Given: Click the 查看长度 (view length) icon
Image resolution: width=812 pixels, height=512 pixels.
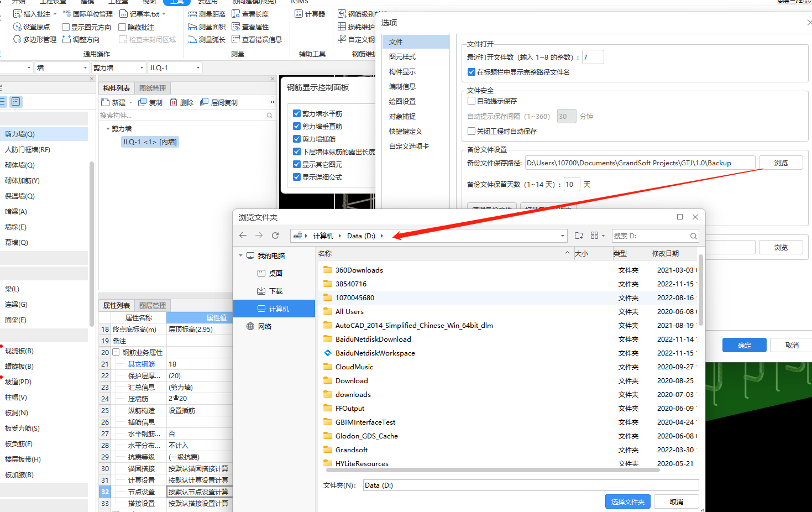Looking at the screenshot, I should (x=236, y=14).
